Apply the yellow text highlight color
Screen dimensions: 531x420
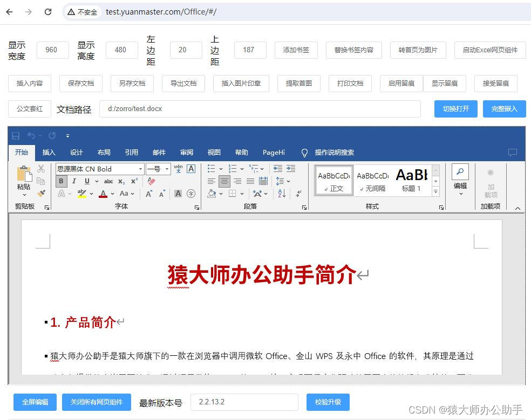tap(82, 194)
